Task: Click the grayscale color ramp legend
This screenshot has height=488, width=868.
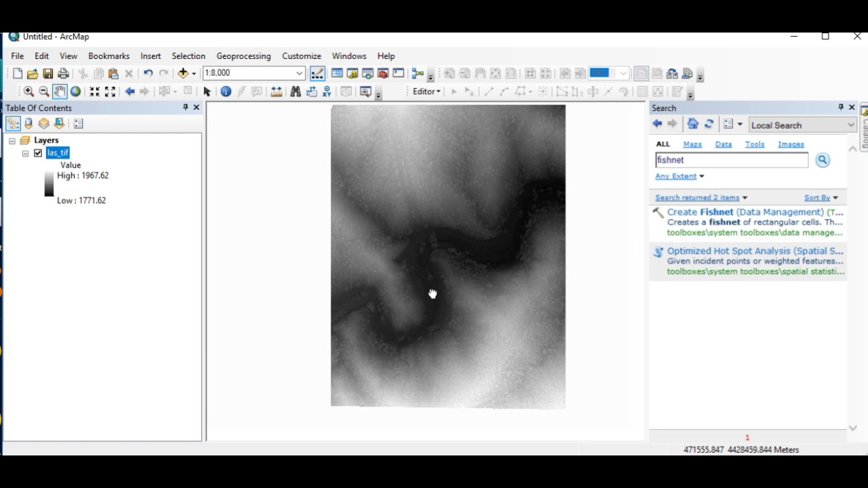Action: pyautogui.click(x=49, y=184)
